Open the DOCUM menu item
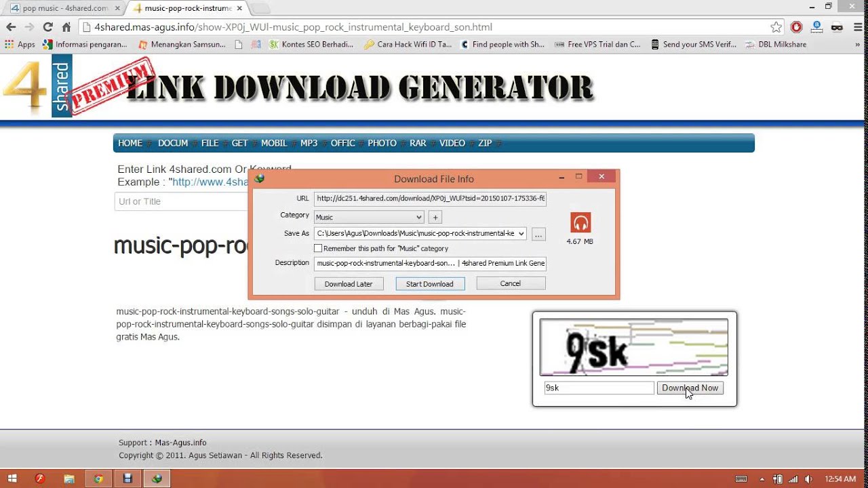The height and width of the screenshot is (488, 868). pyautogui.click(x=173, y=143)
